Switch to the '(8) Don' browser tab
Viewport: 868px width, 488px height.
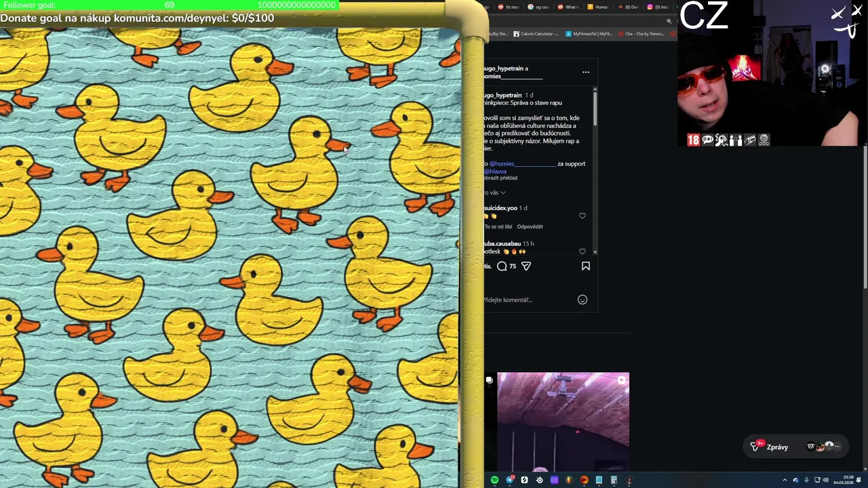pyautogui.click(x=629, y=7)
